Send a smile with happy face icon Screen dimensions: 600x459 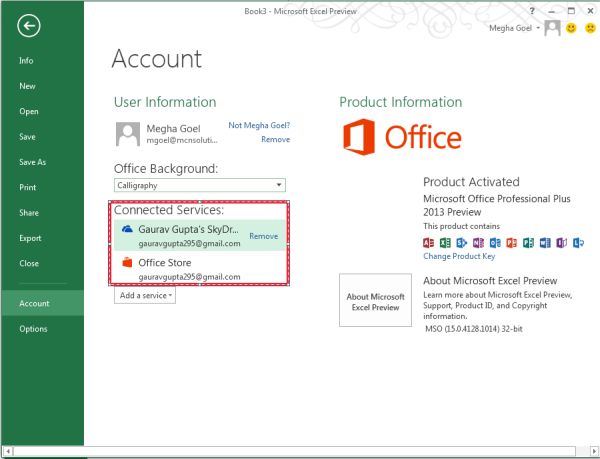(x=571, y=28)
